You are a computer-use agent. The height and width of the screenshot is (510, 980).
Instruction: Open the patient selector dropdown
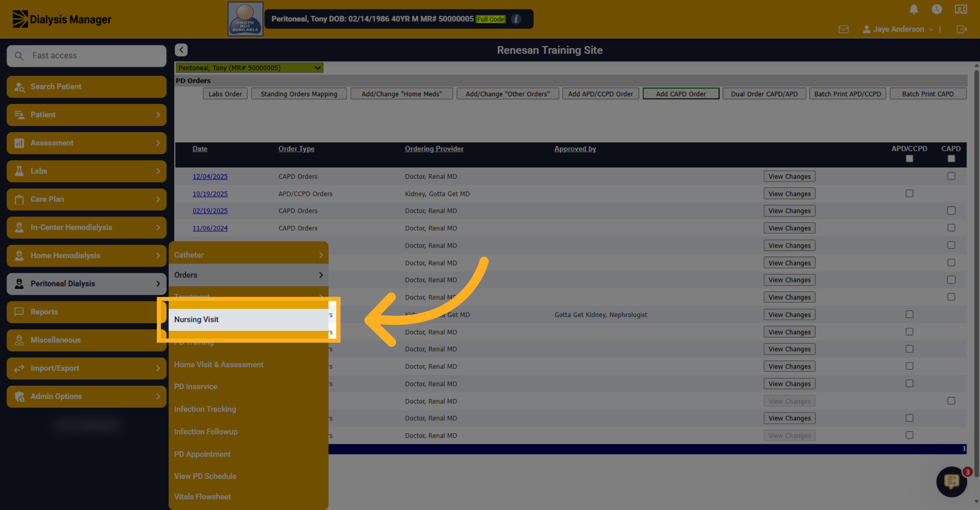[249, 68]
